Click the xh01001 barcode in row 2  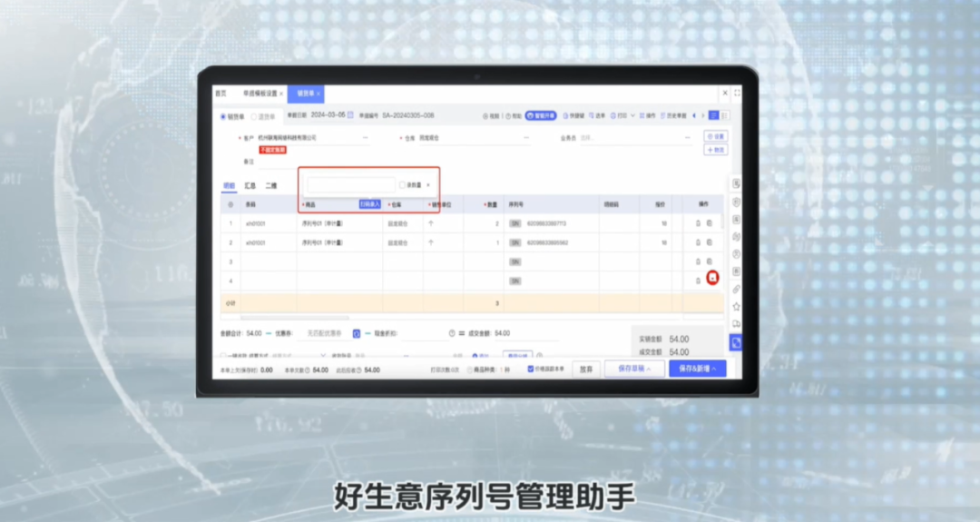click(x=256, y=243)
